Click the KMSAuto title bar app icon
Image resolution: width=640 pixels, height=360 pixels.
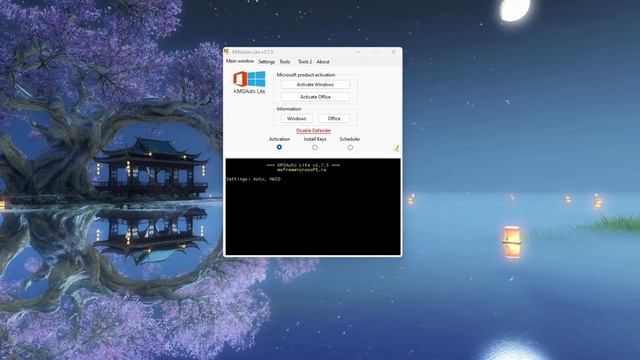point(227,52)
